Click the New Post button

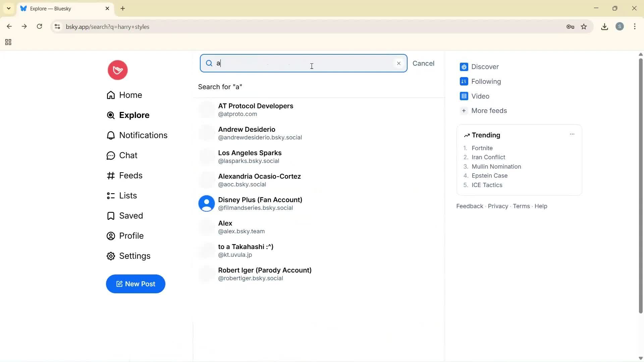[136, 284]
